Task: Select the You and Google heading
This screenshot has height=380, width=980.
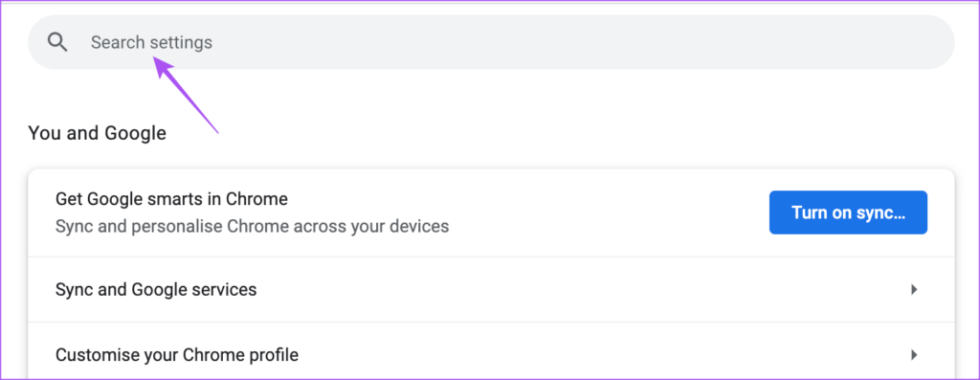Action: [97, 133]
